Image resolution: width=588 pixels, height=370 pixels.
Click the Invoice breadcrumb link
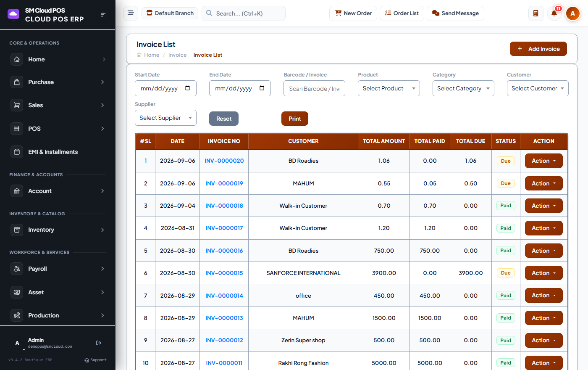point(177,55)
